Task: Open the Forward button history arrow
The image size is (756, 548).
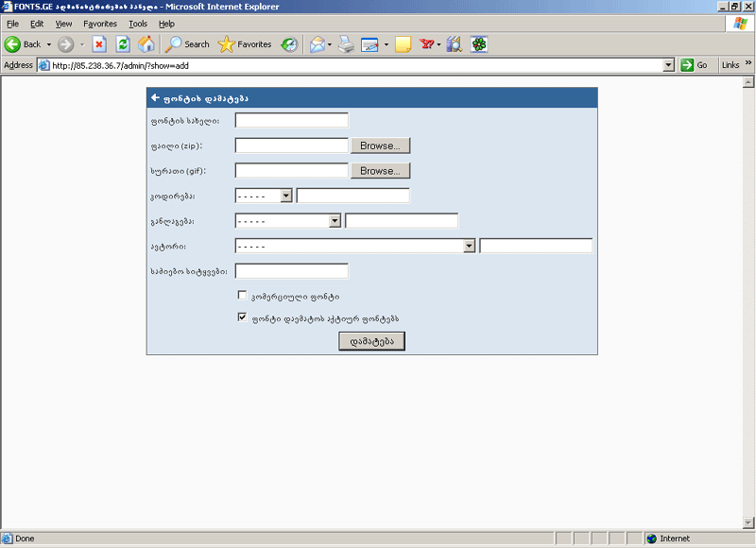Action: pyautogui.click(x=82, y=44)
